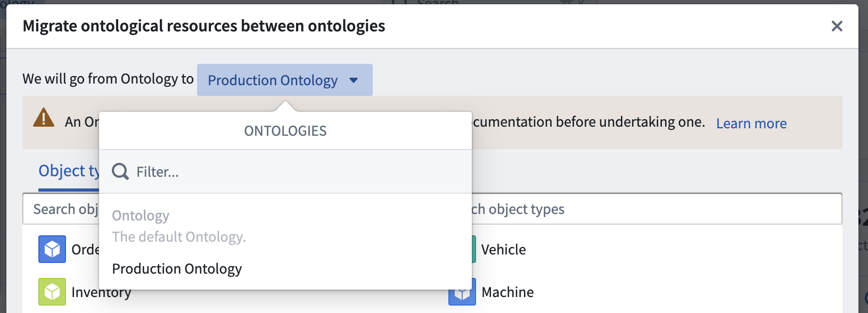Open the Learn more documentation link
Screen dimensions: 868x313
(x=751, y=123)
